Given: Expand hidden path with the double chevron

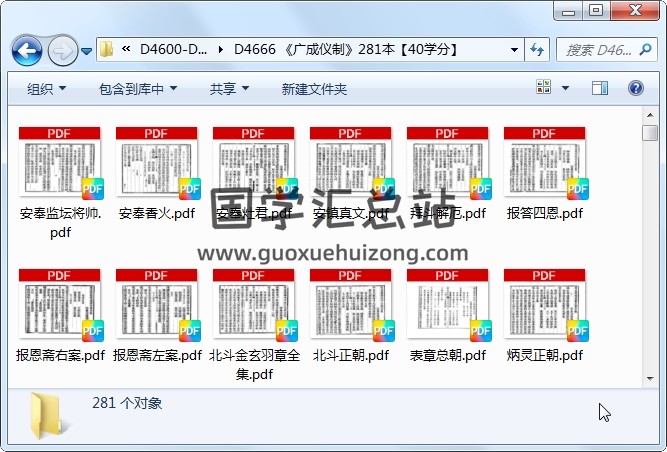Looking at the screenshot, I should pyautogui.click(x=126, y=49).
